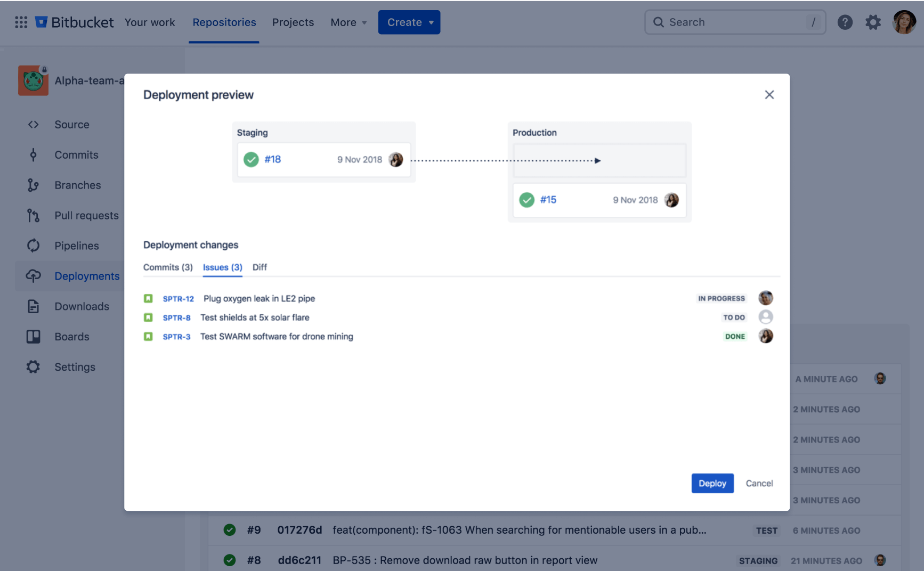Switch to the Commits (3) tab
The height and width of the screenshot is (571, 924).
[x=167, y=267]
